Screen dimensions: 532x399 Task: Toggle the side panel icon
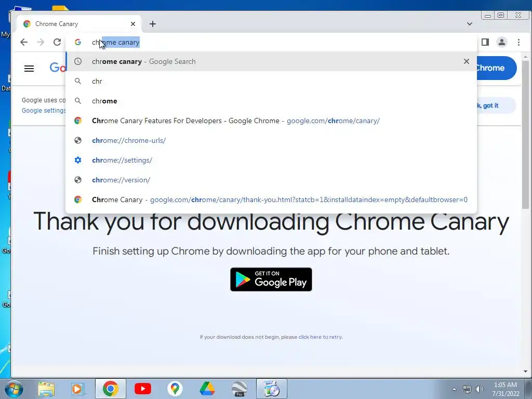[x=485, y=42]
